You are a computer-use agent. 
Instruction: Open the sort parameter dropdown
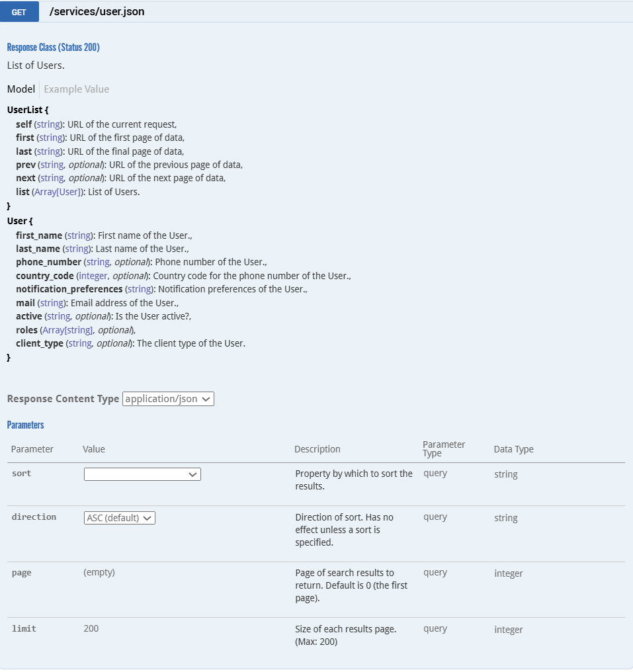coord(142,474)
